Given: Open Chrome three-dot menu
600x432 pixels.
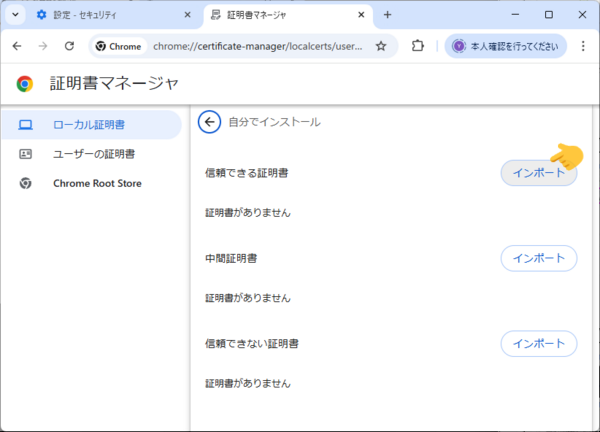Looking at the screenshot, I should tap(583, 46).
